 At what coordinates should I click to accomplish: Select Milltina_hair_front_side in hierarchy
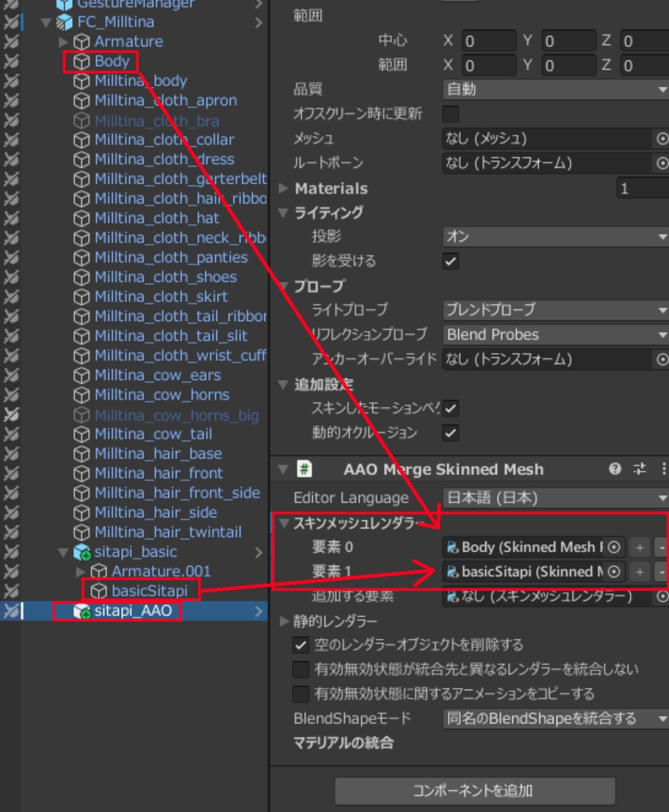click(x=177, y=492)
